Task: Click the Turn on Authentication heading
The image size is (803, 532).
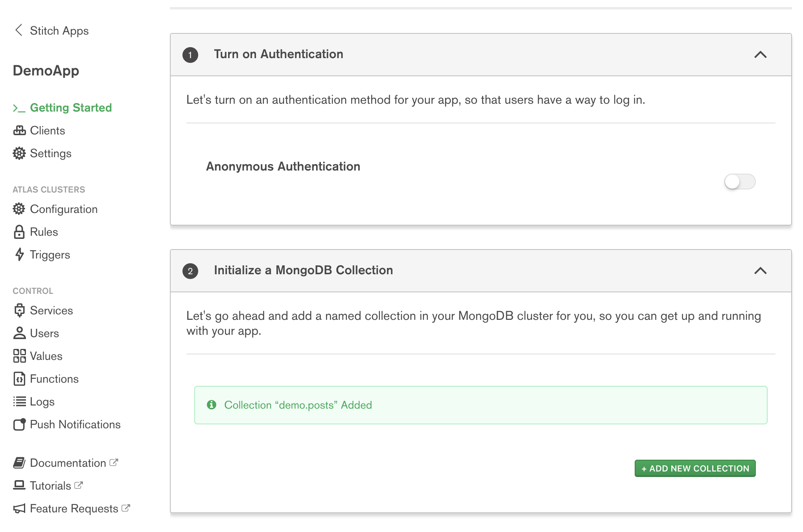Action: coord(278,54)
